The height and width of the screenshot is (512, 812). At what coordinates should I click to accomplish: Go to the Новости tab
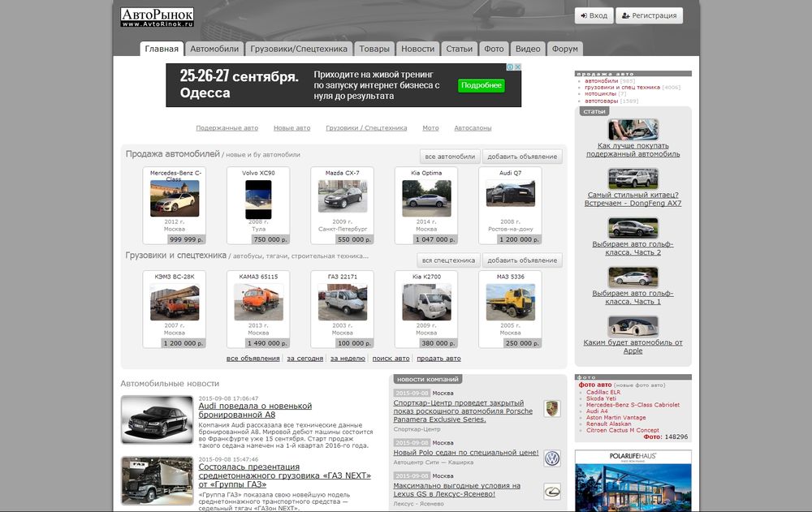point(418,49)
